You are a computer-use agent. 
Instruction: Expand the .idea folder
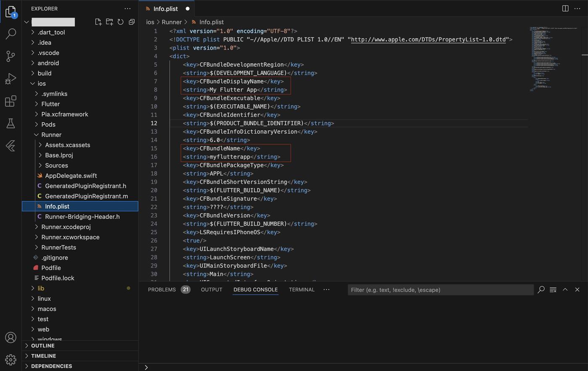tap(80, 42)
